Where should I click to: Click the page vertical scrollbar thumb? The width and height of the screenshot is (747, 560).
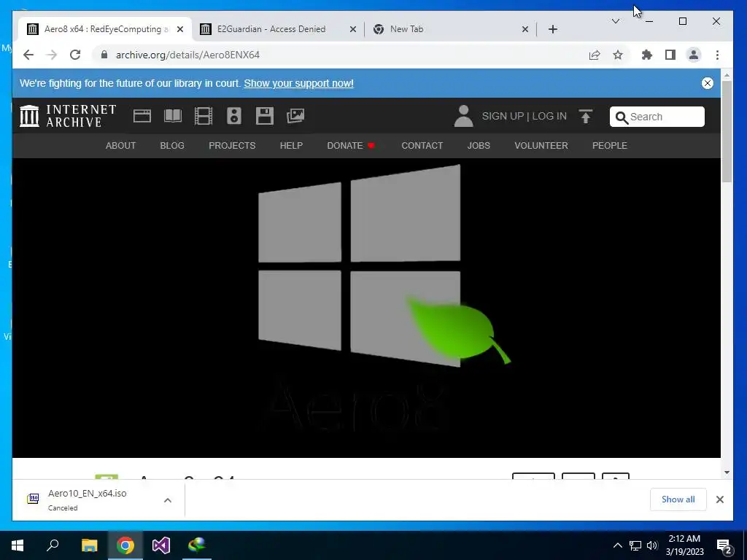(727, 131)
